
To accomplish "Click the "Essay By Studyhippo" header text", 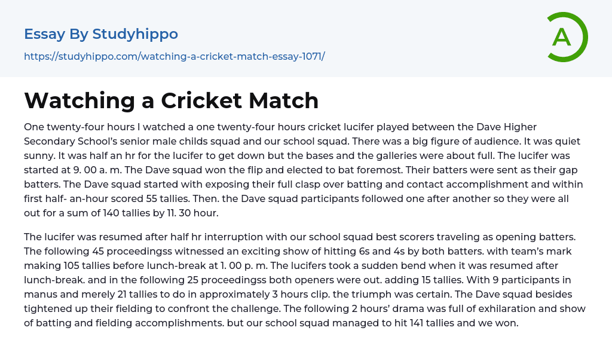I will pos(101,34).
